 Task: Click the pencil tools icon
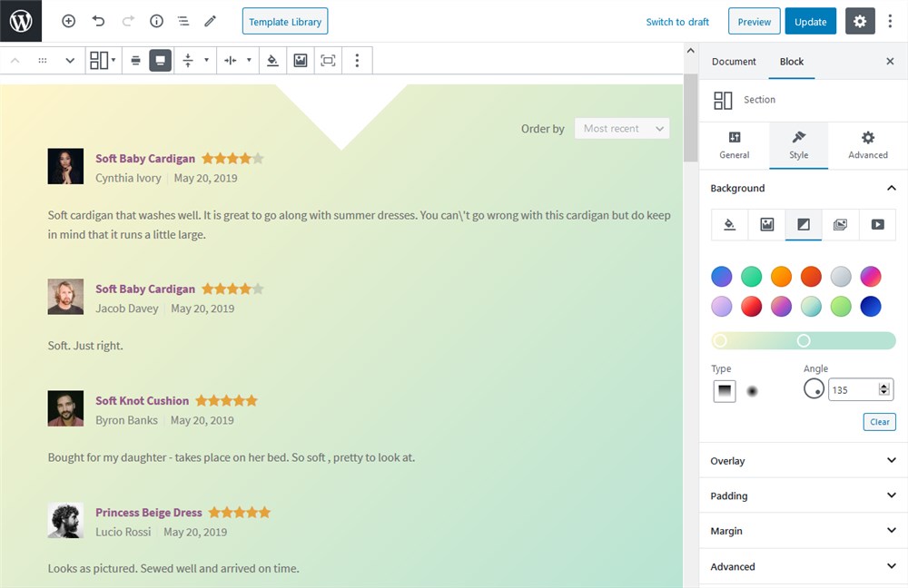[x=211, y=22]
